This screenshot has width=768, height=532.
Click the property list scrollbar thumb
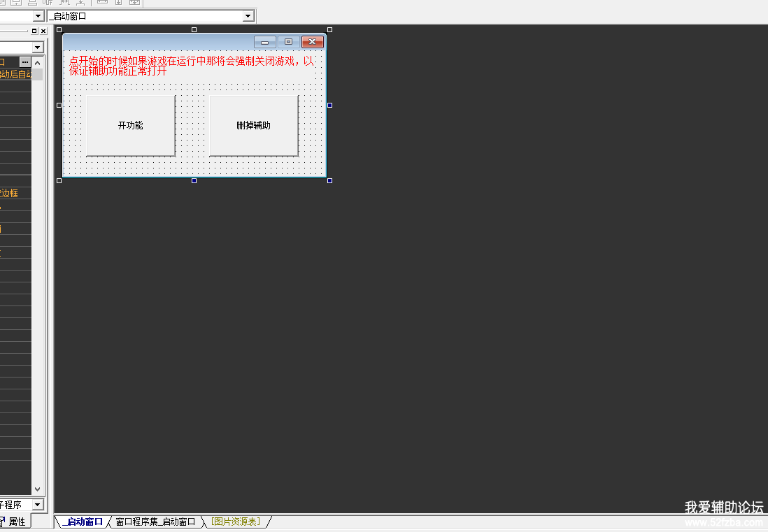pyautogui.click(x=37, y=74)
